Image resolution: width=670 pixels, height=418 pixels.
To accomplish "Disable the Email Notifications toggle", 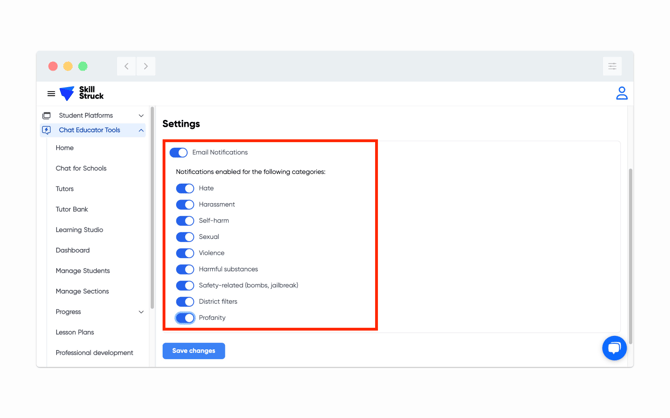I will tap(179, 153).
